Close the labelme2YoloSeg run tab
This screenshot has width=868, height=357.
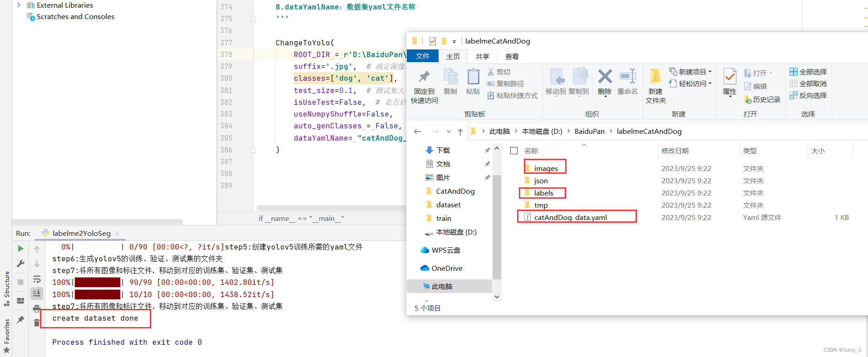[117, 233]
